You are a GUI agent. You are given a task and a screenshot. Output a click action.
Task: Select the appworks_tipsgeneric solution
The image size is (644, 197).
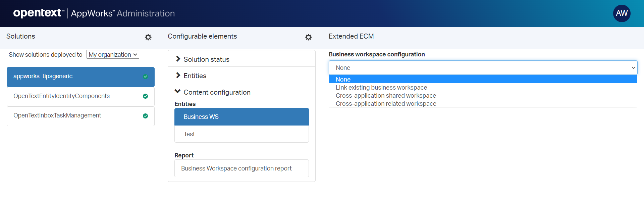click(43, 77)
